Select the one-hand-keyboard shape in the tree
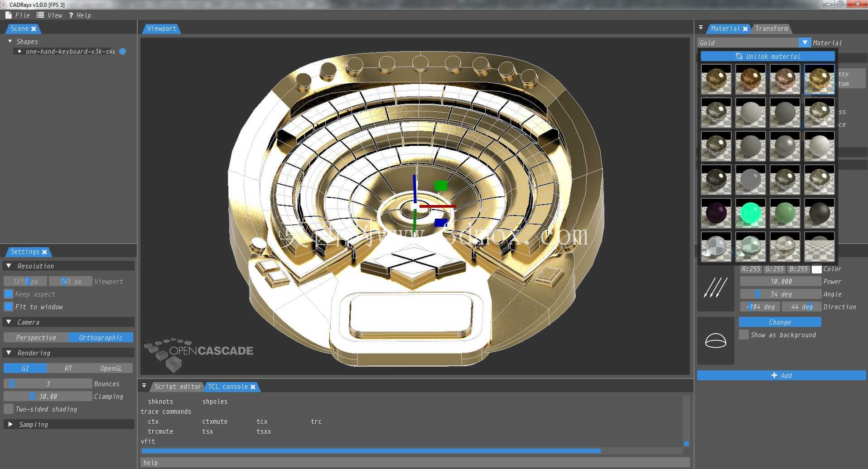Screen dimensions: 868x469 (70, 52)
